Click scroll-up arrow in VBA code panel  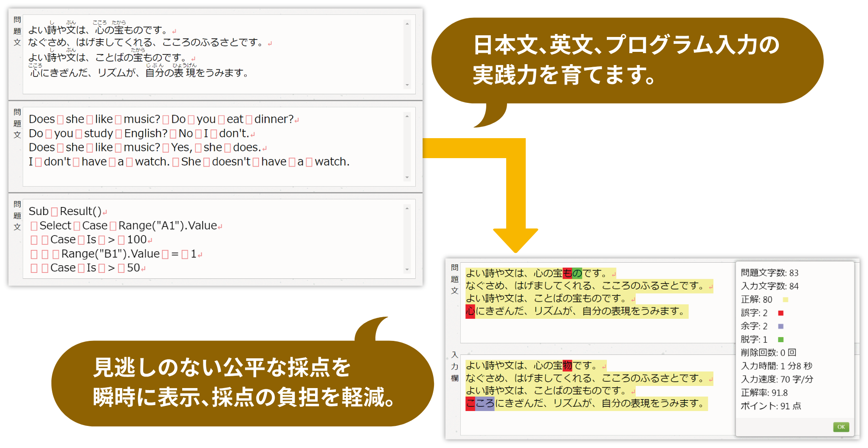click(407, 208)
